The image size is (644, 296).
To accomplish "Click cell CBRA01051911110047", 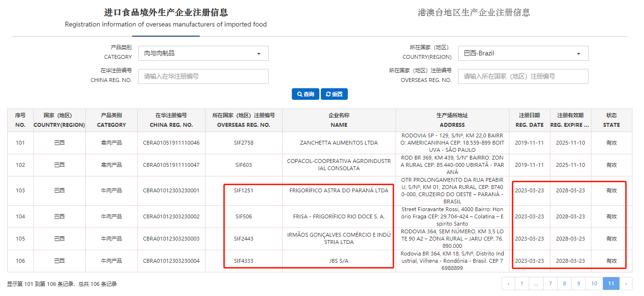I will click(171, 165).
